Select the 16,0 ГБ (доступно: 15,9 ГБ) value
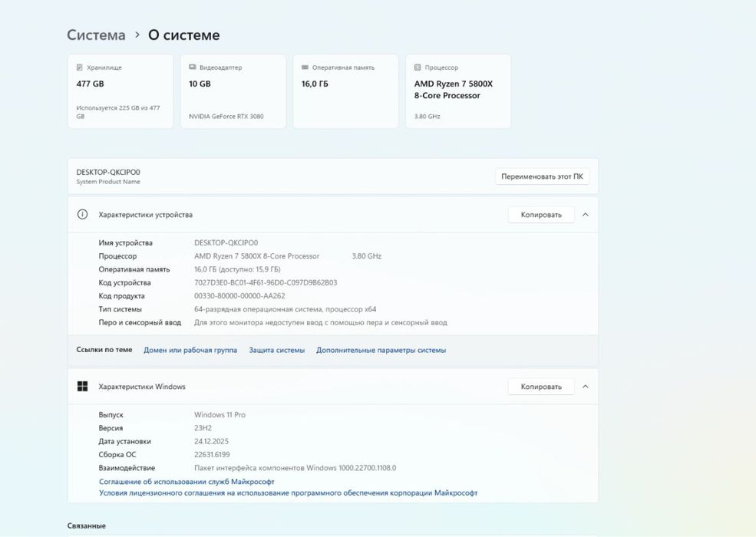 (x=237, y=269)
